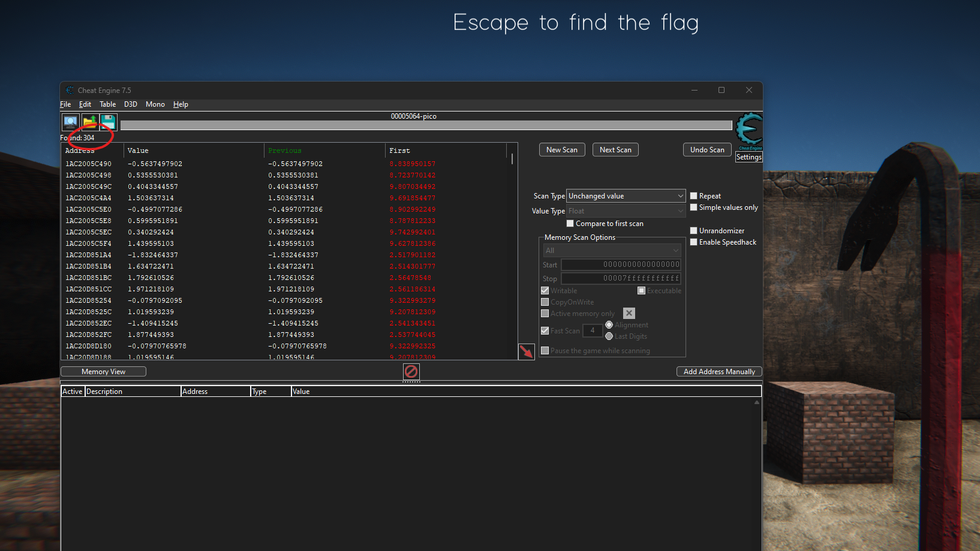Open the File menu
This screenshot has height=551, width=980.
[65, 104]
